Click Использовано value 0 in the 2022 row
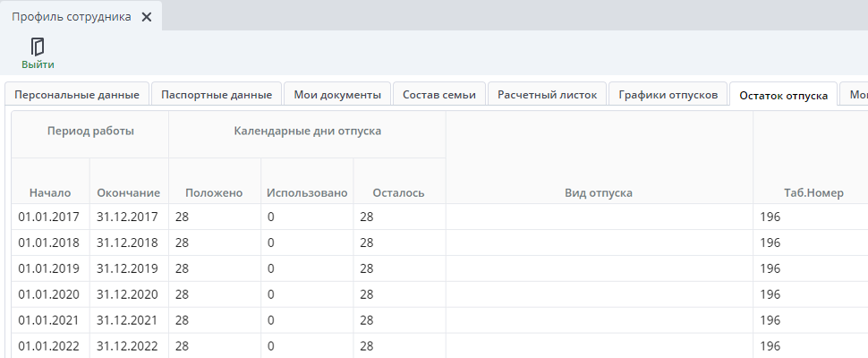The height and width of the screenshot is (358, 868). 307,345
